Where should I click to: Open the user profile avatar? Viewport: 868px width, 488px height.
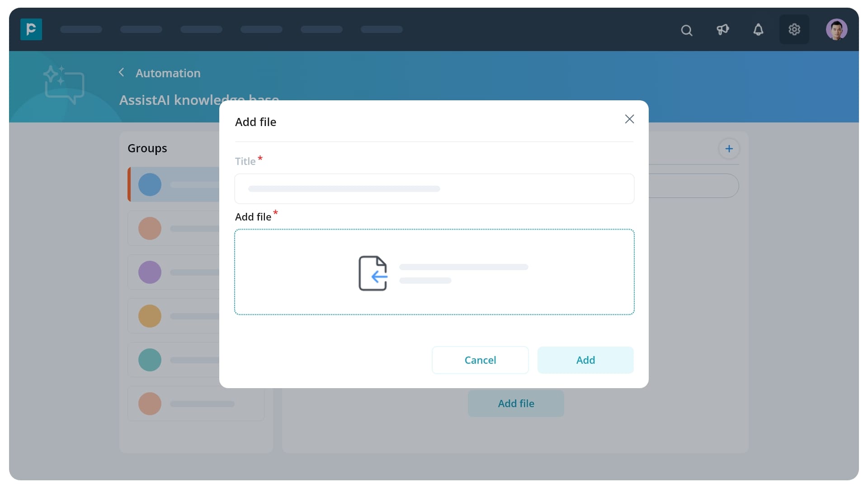coord(836,30)
